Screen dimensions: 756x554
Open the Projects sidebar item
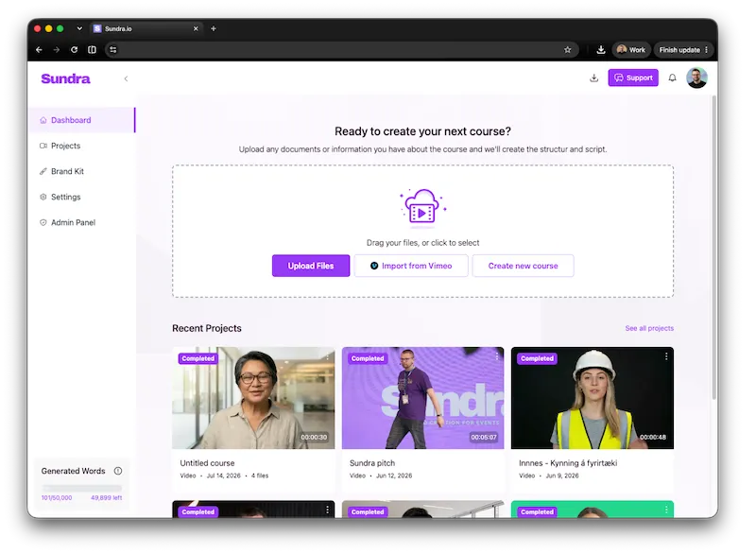81,146
